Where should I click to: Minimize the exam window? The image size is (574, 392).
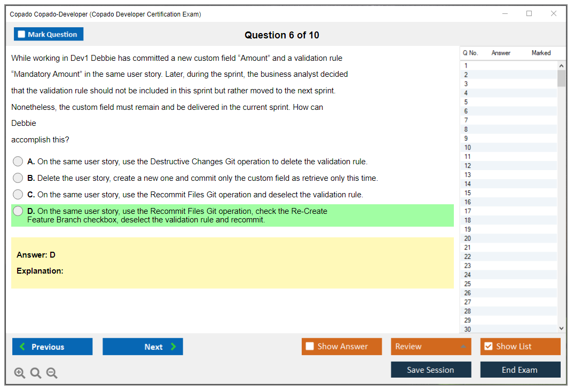click(505, 14)
